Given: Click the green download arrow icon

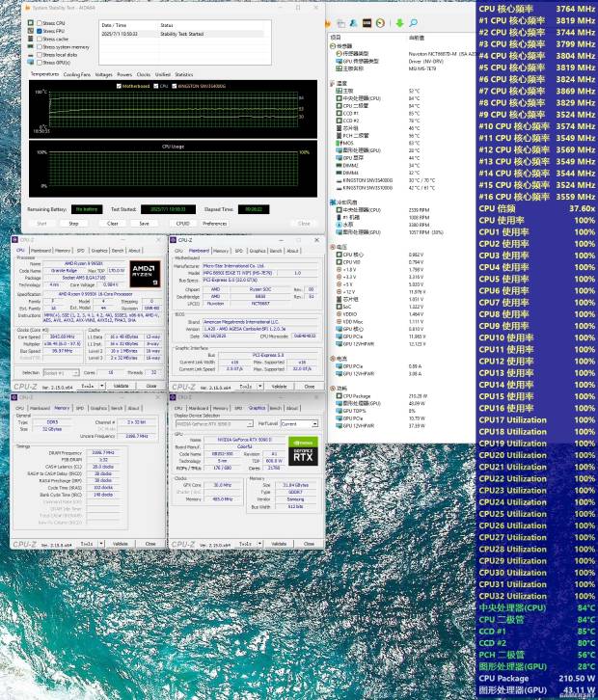Looking at the screenshot, I should (x=399, y=23).
